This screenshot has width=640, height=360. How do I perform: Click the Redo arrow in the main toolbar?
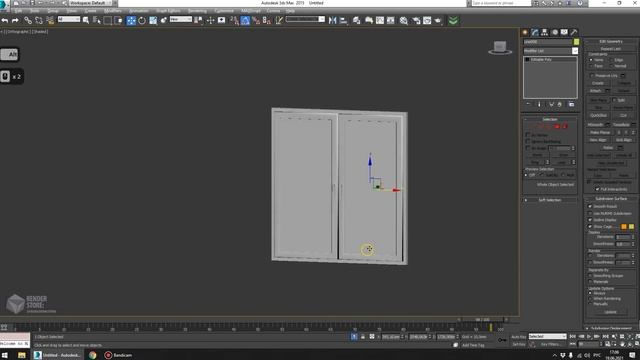click(15, 20)
